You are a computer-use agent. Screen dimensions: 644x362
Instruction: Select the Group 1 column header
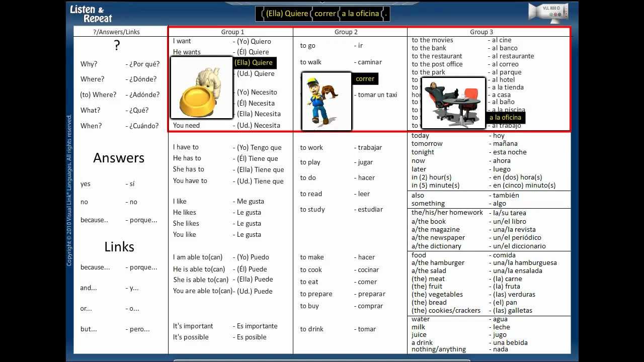pyautogui.click(x=232, y=32)
